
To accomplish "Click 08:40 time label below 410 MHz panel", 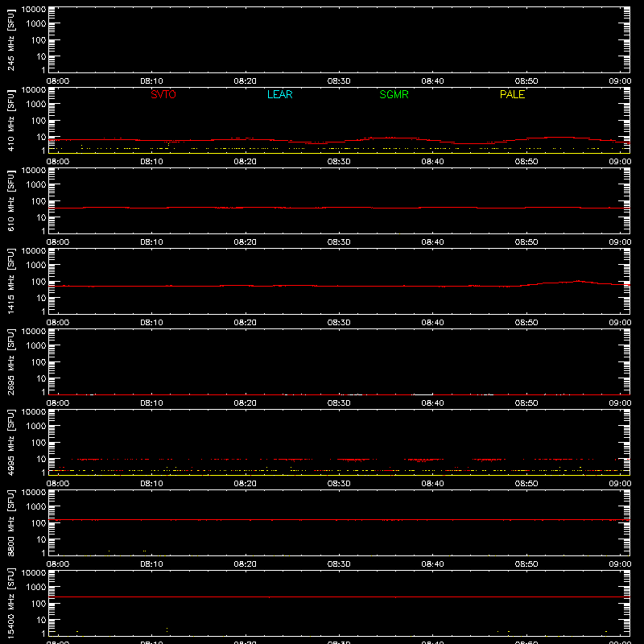I will pyautogui.click(x=432, y=162).
